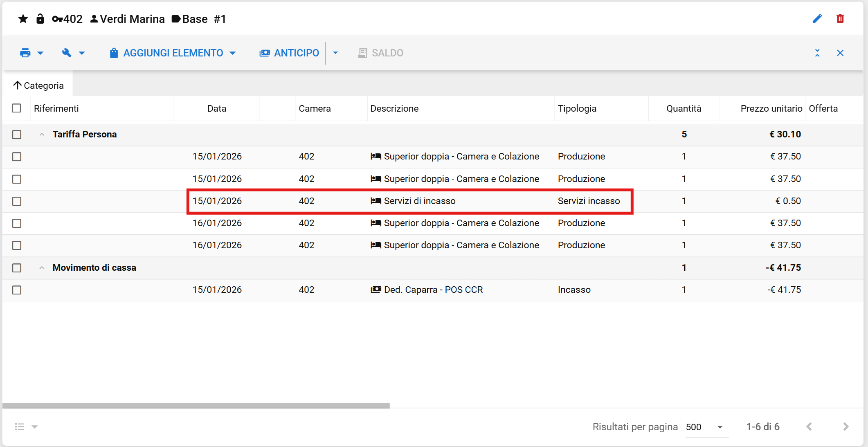The image size is (868, 447).
Task: Click the collapse-all arrows icon
Action: (817, 53)
